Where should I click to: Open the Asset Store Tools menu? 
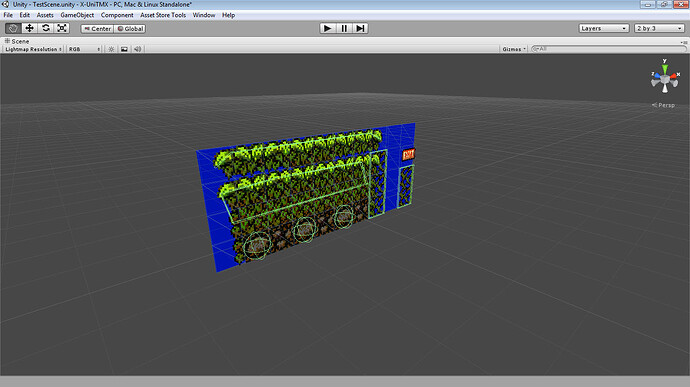tap(163, 15)
